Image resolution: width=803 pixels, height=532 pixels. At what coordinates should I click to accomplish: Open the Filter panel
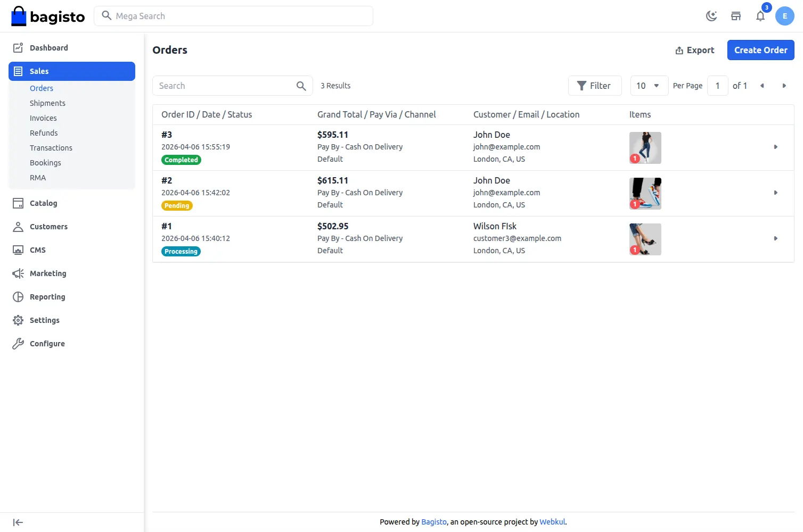595,85
